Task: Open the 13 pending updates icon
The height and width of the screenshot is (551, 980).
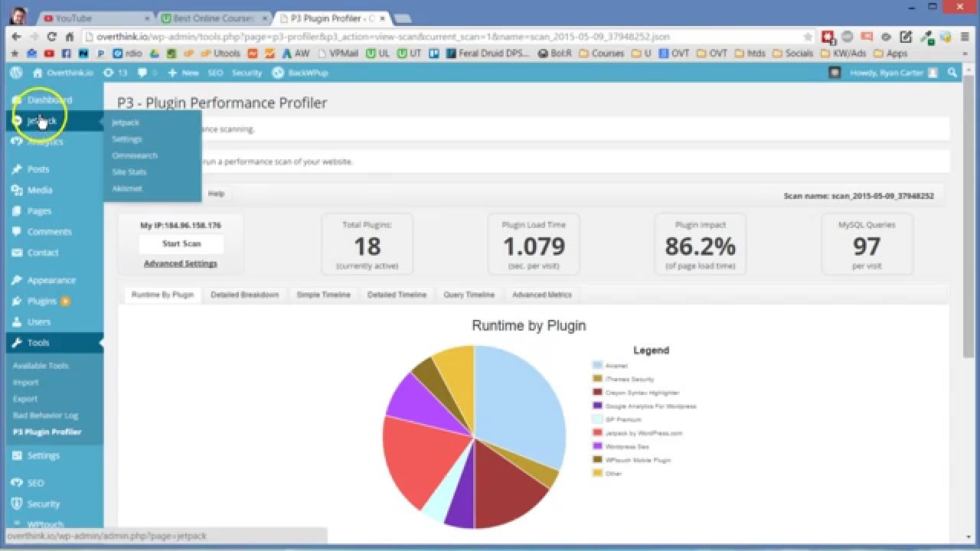Action: click(116, 73)
